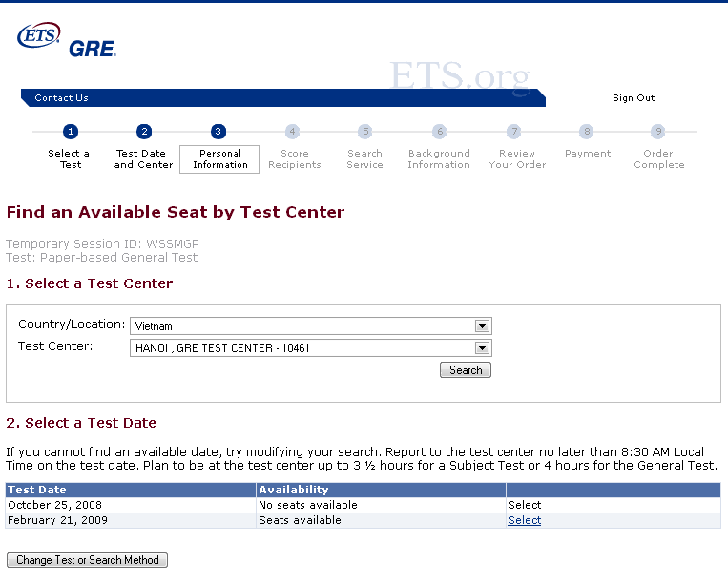728x586 pixels.
Task: Click step 2 circle icon
Action: point(144,132)
